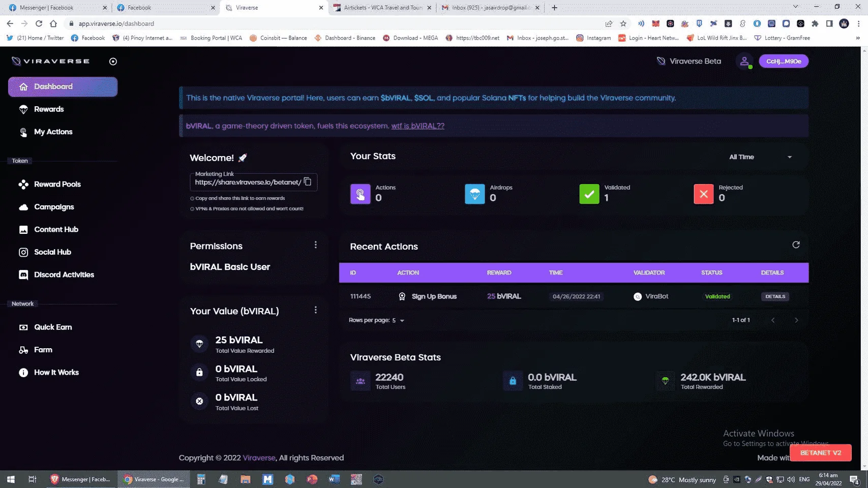Click the Viraverse logo
Image resolution: width=868 pixels, height=488 pixels.
tap(51, 62)
